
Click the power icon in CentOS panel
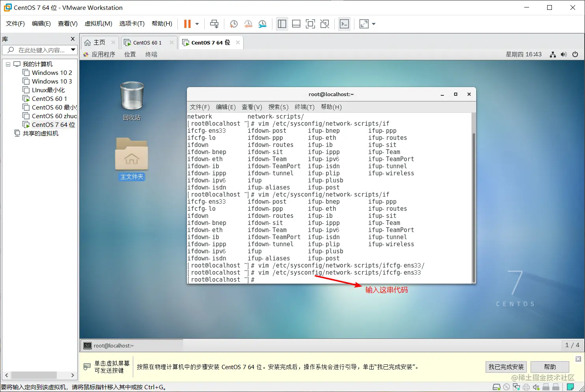tap(575, 54)
